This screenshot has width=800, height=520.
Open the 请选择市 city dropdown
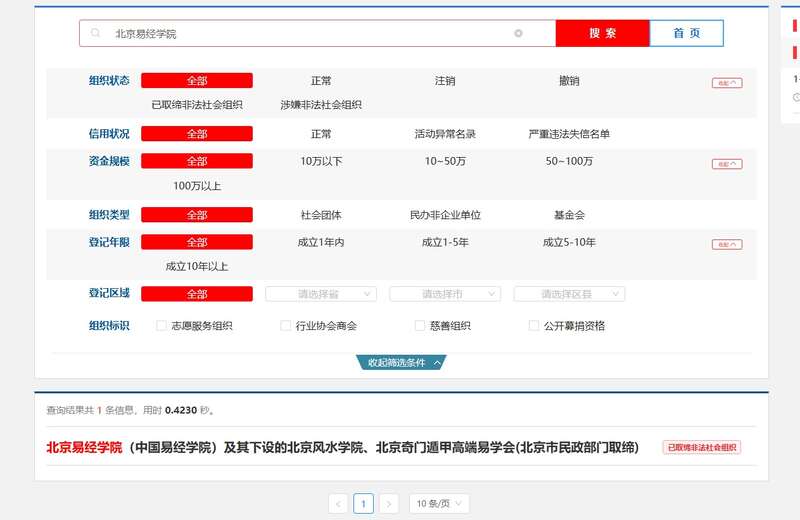coord(444,294)
